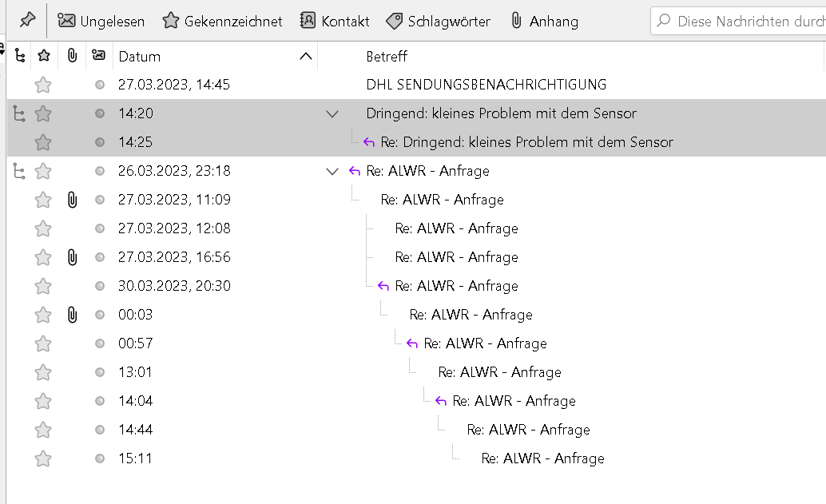Star the DHL SENDUNGSBENACHRICHTIGUNG message
The image size is (826, 504).
pyautogui.click(x=43, y=85)
